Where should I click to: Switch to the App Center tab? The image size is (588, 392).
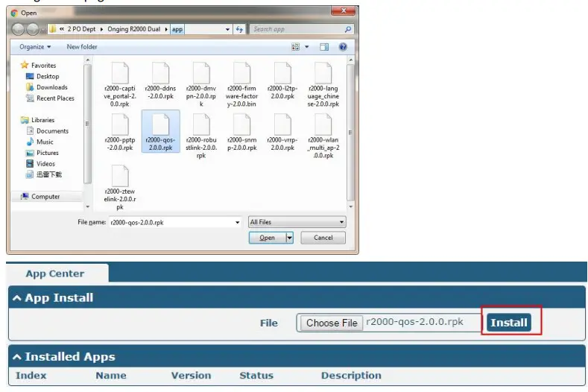55,274
